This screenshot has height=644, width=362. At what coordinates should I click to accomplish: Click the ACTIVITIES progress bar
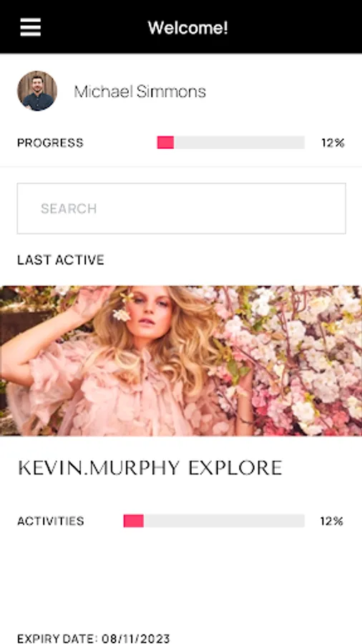pos(214,521)
